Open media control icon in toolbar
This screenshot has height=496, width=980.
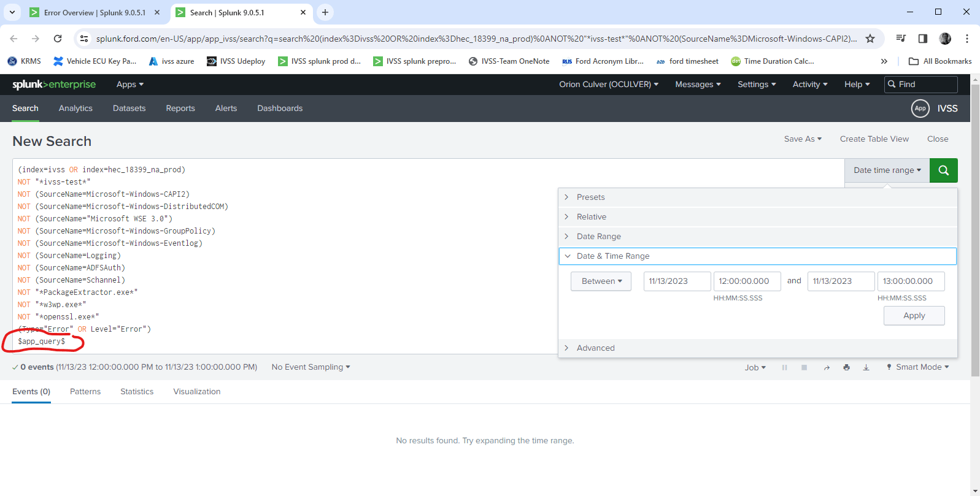901,39
